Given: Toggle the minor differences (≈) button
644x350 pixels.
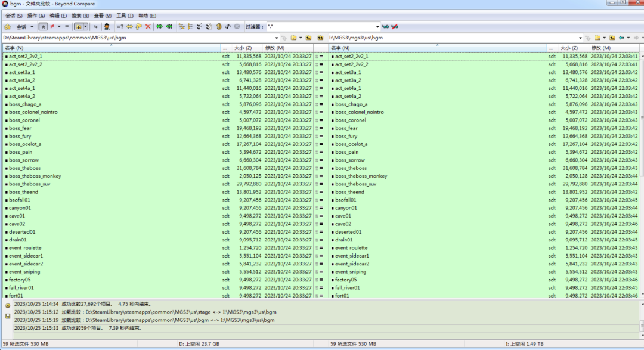Looking at the screenshot, I should click(x=95, y=27).
